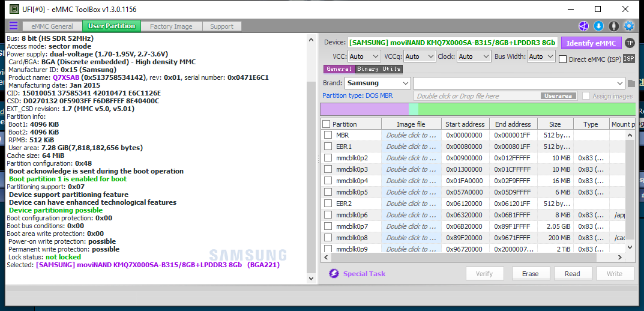Click the Image file cell for MBR
Image resolution: width=644 pixels, height=311 pixels.
point(411,135)
